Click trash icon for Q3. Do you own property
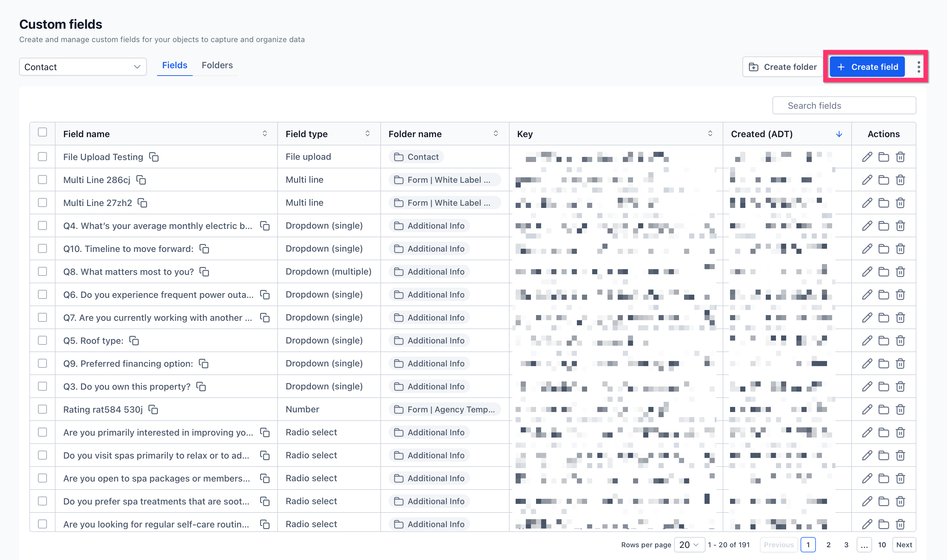The width and height of the screenshot is (947, 560). coord(900,387)
